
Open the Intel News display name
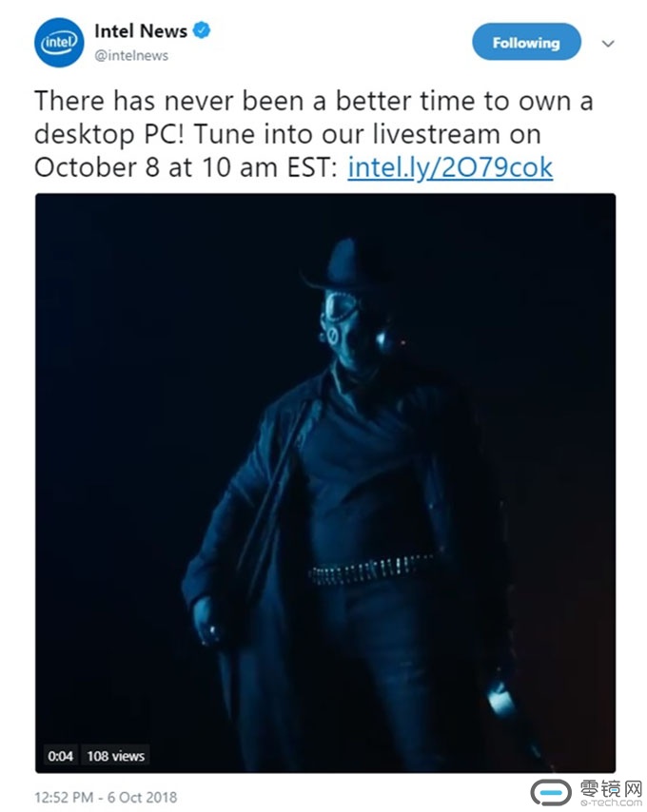click(x=141, y=31)
